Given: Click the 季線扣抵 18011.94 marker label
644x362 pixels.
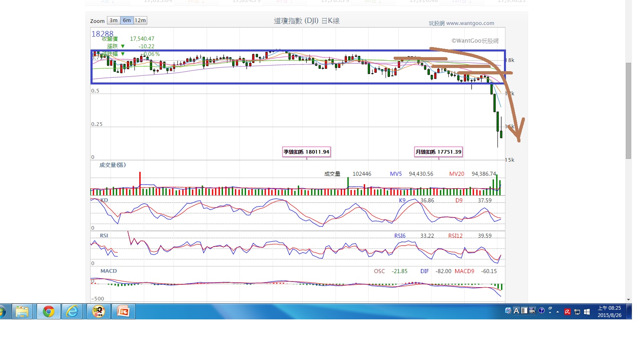Looking at the screenshot, I should pos(306,152).
